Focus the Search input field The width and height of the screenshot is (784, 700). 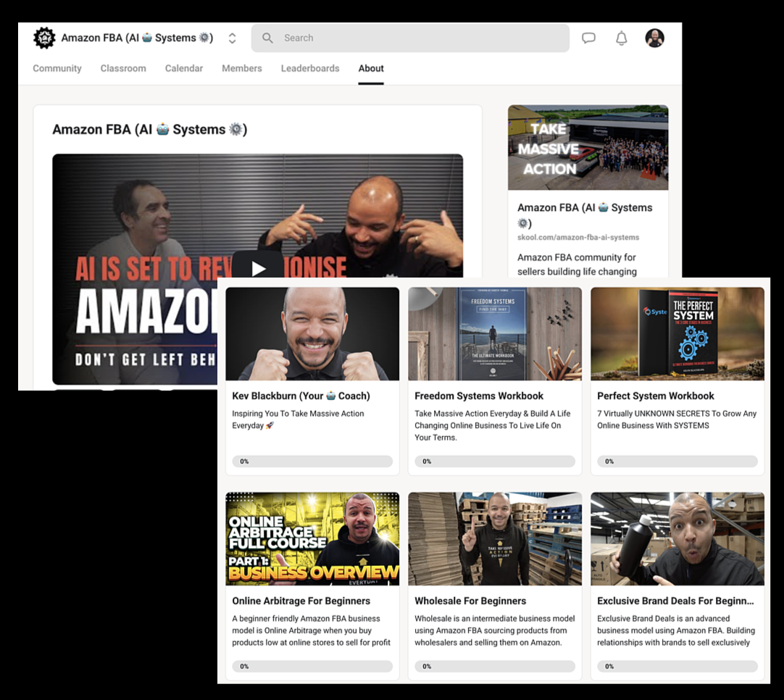(410, 38)
